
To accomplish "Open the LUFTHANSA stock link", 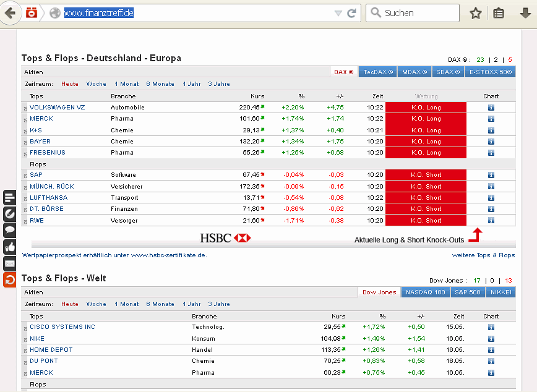I will tap(49, 197).
